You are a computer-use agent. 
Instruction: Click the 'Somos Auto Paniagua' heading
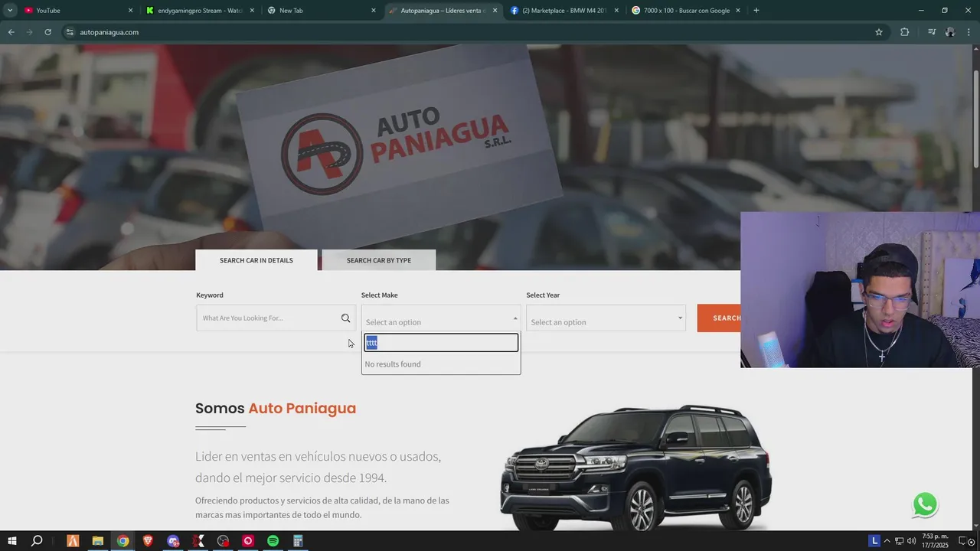pos(276,409)
